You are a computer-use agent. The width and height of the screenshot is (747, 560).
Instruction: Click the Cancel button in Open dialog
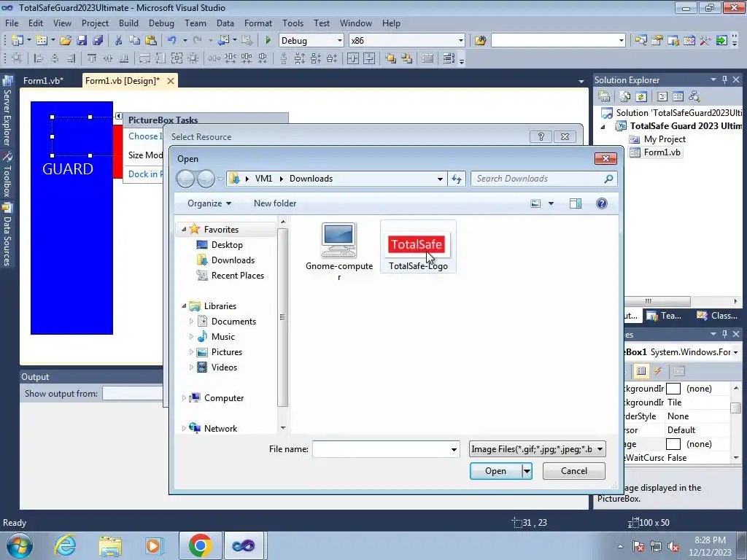point(573,471)
